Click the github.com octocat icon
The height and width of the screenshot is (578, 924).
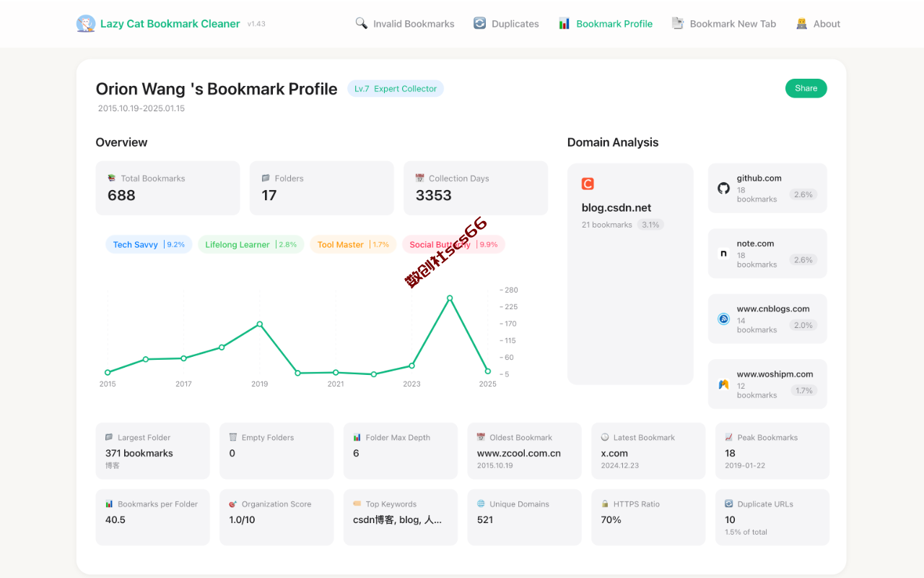(723, 188)
